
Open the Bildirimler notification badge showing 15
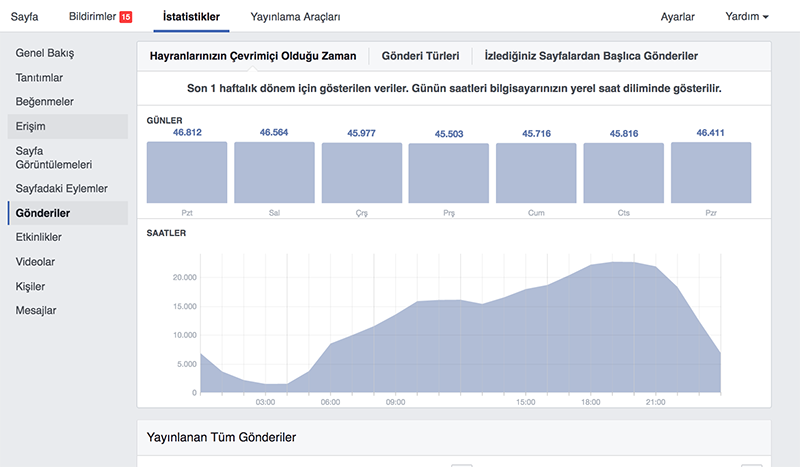pos(126,17)
